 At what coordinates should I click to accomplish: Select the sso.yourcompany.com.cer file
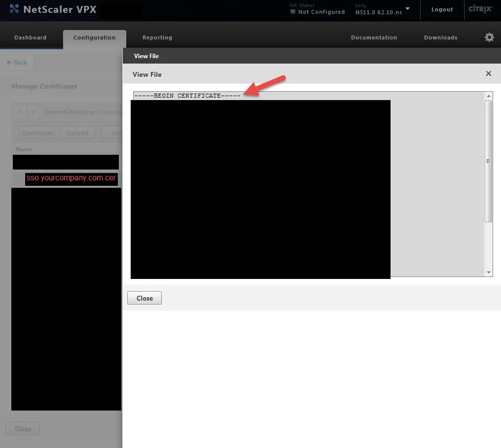coord(71,178)
